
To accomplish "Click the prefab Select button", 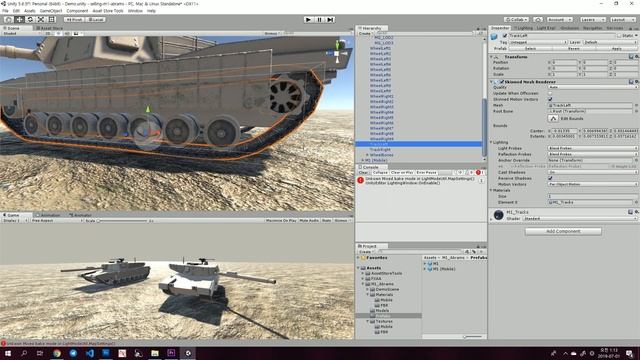I will tap(530, 49).
